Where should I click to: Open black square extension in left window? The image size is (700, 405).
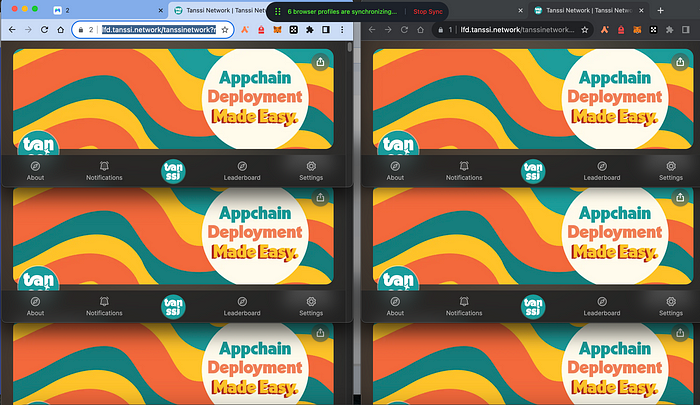pyautogui.click(x=293, y=30)
